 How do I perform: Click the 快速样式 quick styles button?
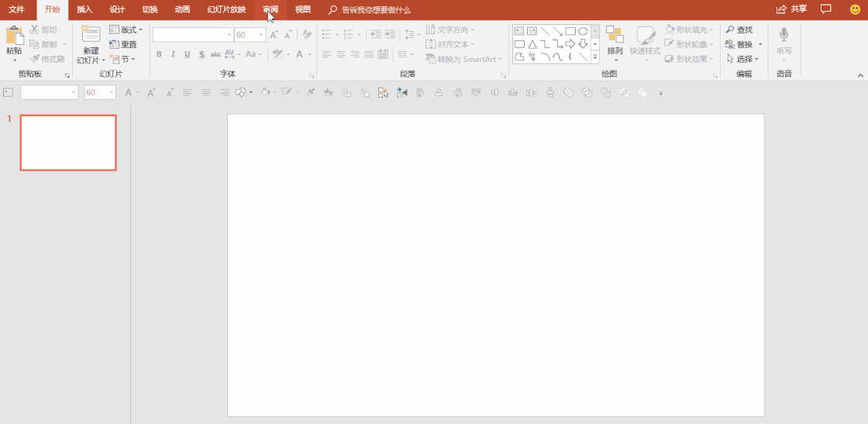pyautogui.click(x=646, y=43)
